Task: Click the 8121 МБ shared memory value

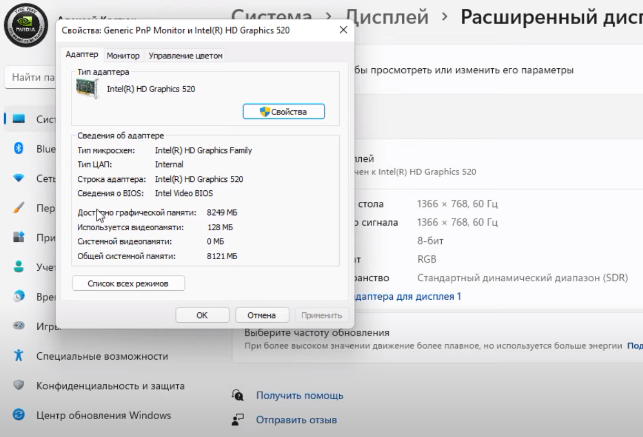Action: point(222,256)
